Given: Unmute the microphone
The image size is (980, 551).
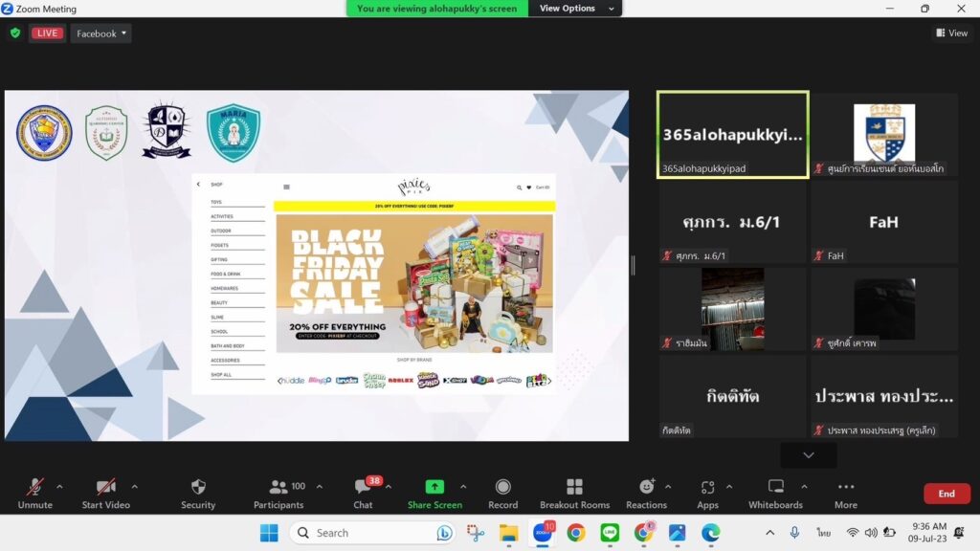Looking at the screenshot, I should click(34, 487).
